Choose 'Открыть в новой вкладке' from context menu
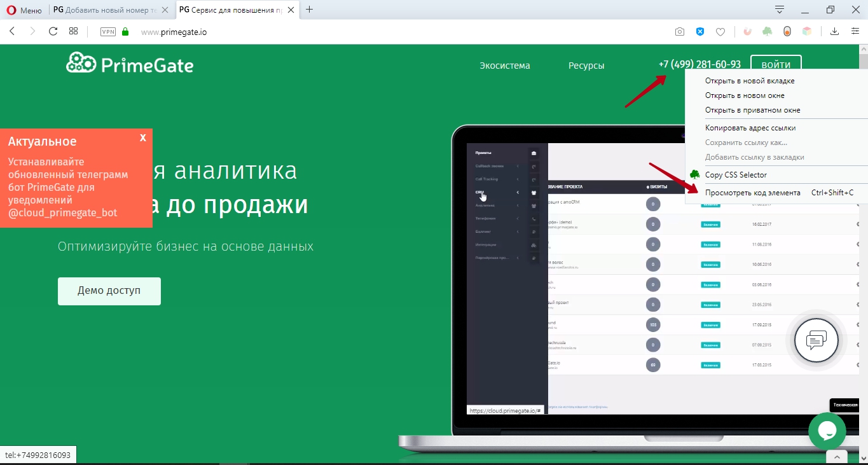 point(750,81)
